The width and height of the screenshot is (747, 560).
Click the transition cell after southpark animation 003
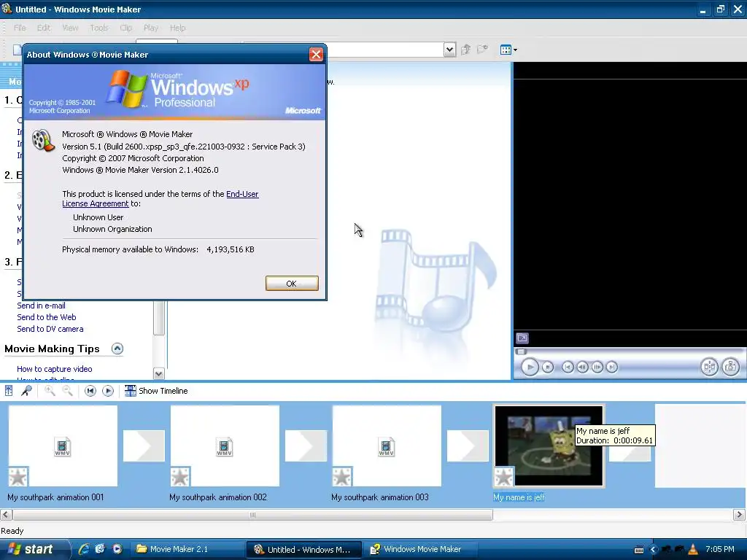tap(468, 446)
